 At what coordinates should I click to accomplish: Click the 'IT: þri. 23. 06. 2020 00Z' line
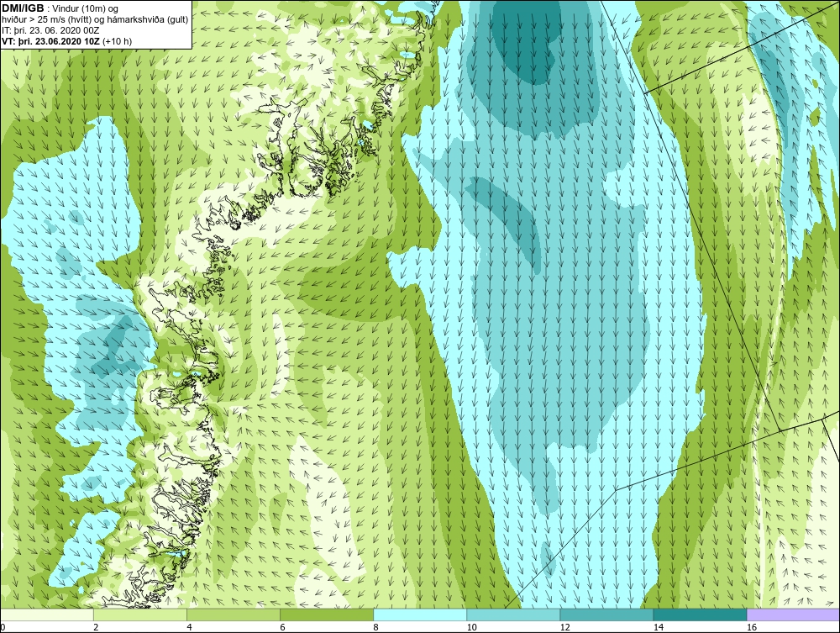pos(50,30)
